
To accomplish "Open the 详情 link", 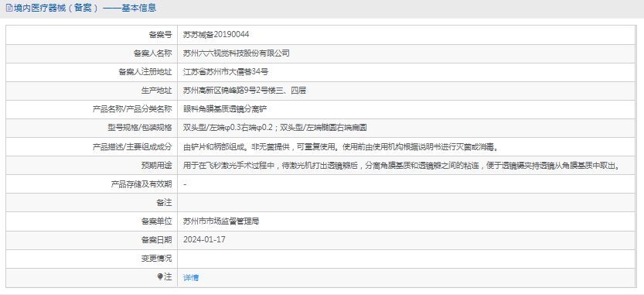I will click(x=191, y=278).
